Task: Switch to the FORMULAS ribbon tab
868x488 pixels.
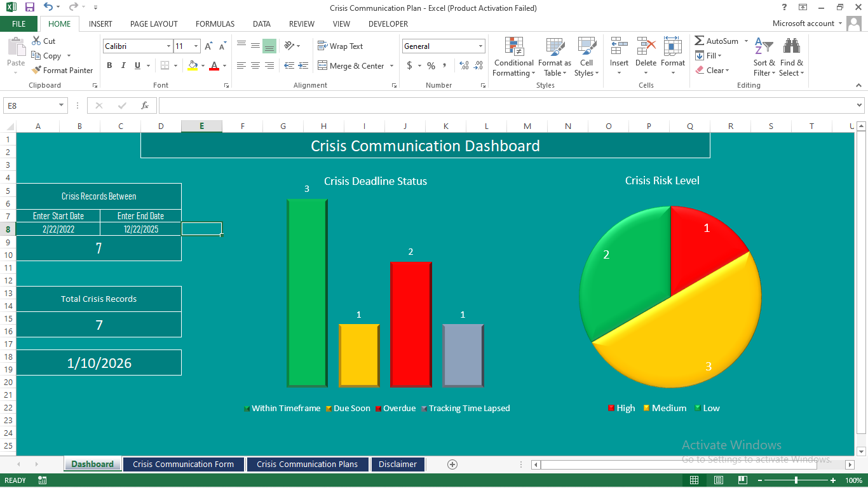Action: point(215,24)
